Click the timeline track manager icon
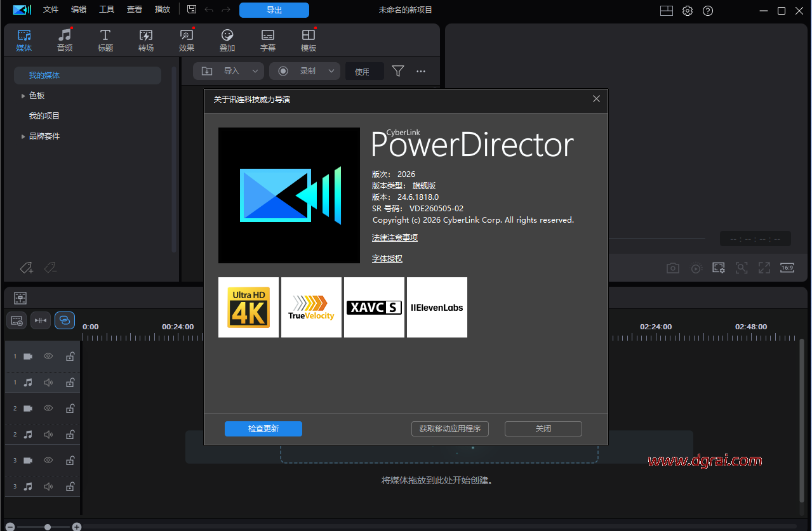This screenshot has width=812, height=531. (x=20, y=298)
